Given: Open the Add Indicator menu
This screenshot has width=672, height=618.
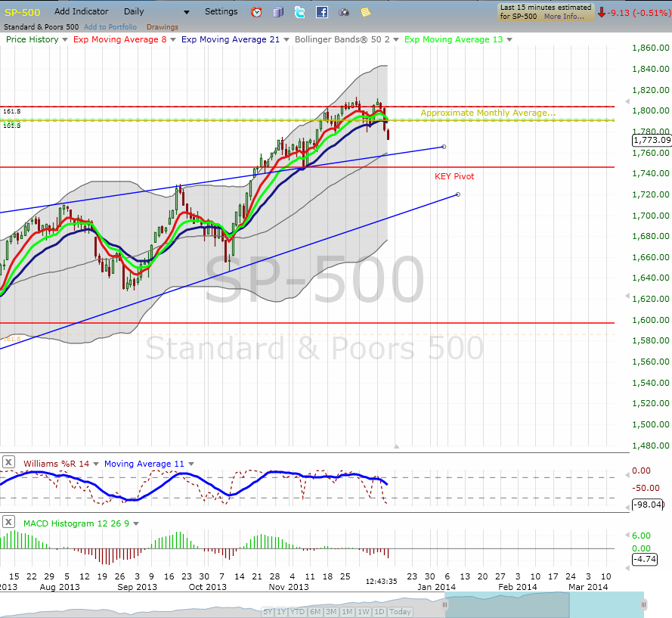Looking at the screenshot, I should [x=82, y=11].
